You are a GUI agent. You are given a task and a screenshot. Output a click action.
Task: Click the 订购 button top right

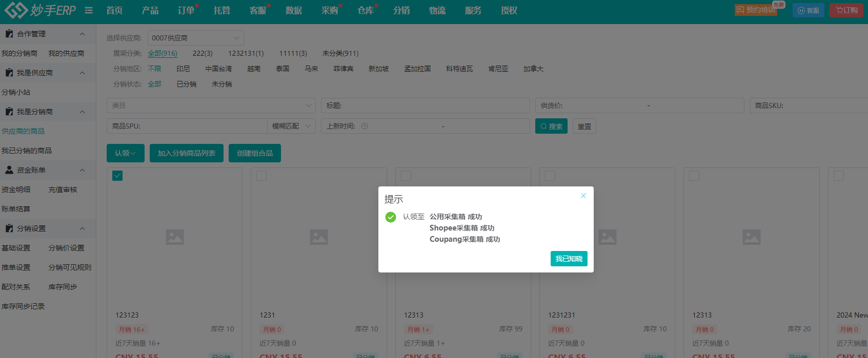coord(846,10)
